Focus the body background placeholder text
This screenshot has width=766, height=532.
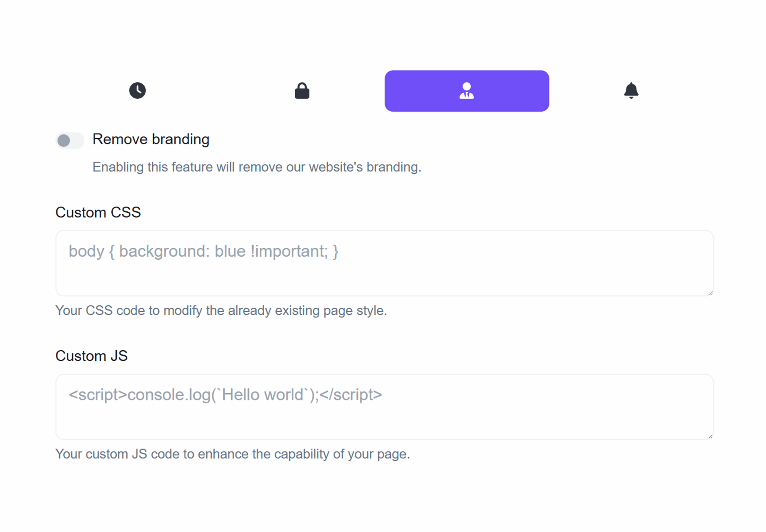[x=203, y=251]
